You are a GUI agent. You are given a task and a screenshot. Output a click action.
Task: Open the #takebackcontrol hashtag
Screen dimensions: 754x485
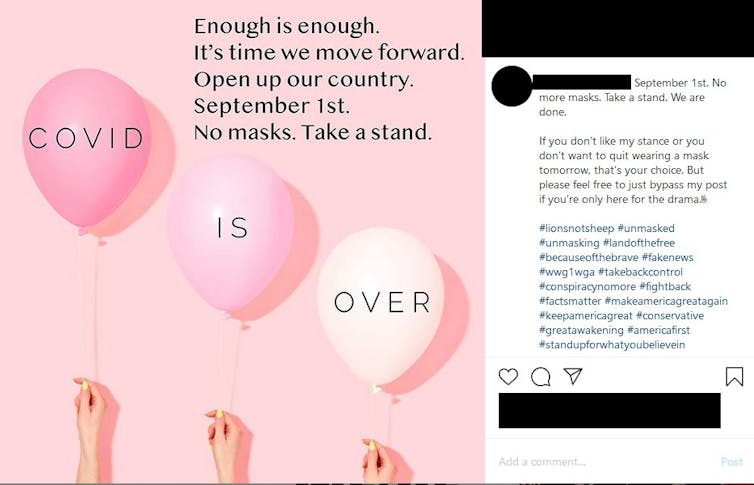coord(640,272)
